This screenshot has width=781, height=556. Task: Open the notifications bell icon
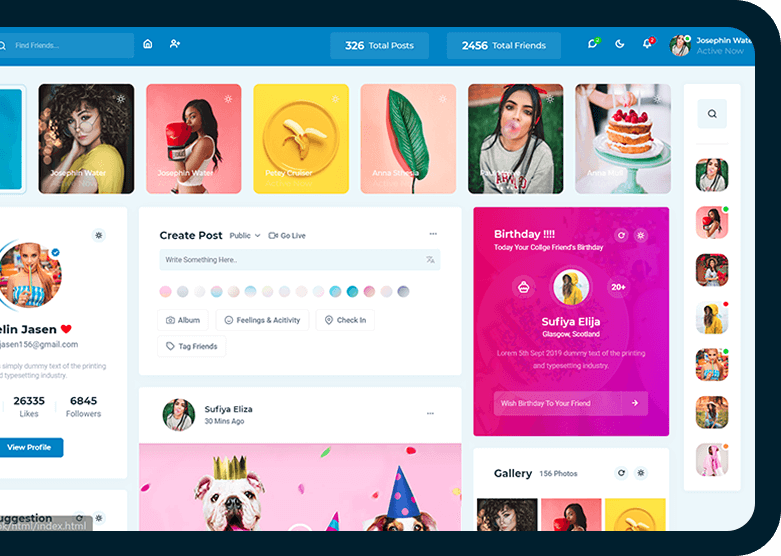coord(647,44)
